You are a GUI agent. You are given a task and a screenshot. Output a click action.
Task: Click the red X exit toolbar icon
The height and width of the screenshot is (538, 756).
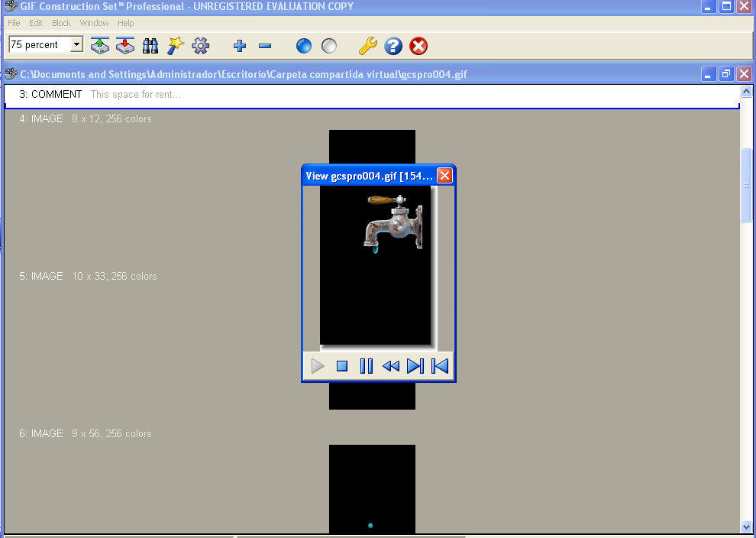[418, 46]
